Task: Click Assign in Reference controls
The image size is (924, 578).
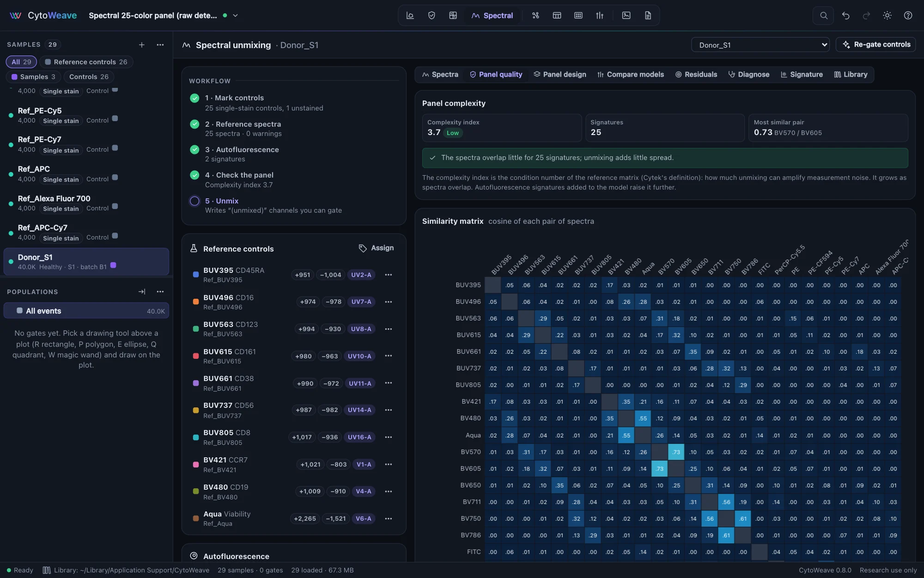Action: coord(377,248)
